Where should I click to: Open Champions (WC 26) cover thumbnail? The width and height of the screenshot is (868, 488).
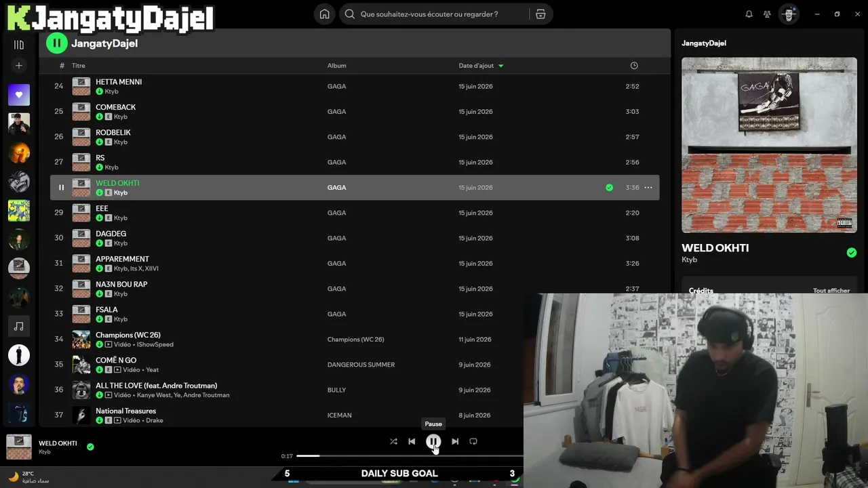coord(81,340)
